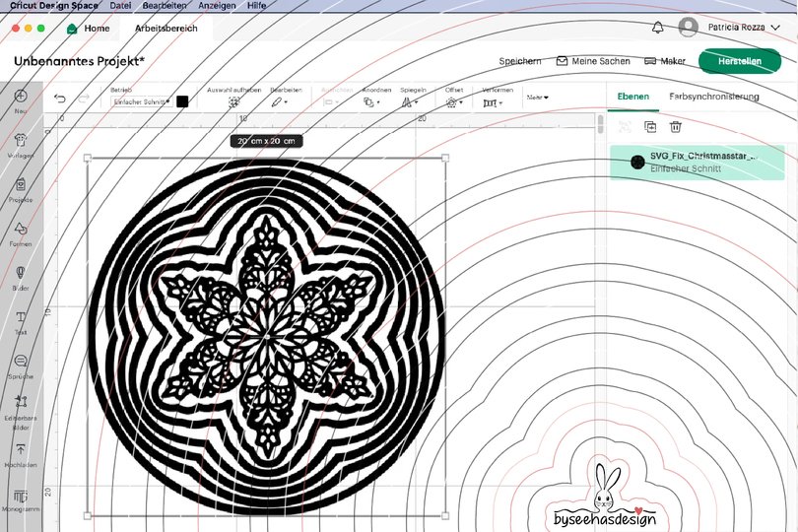Open the Projekte sidebar item
The height and width of the screenshot is (532, 798).
coord(21,189)
